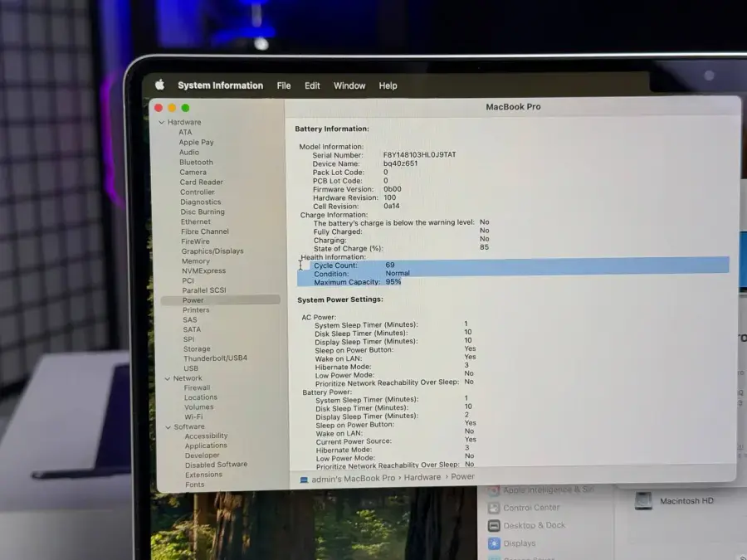The height and width of the screenshot is (560, 747).
Task: Open the Help menu
Action: [x=388, y=85]
